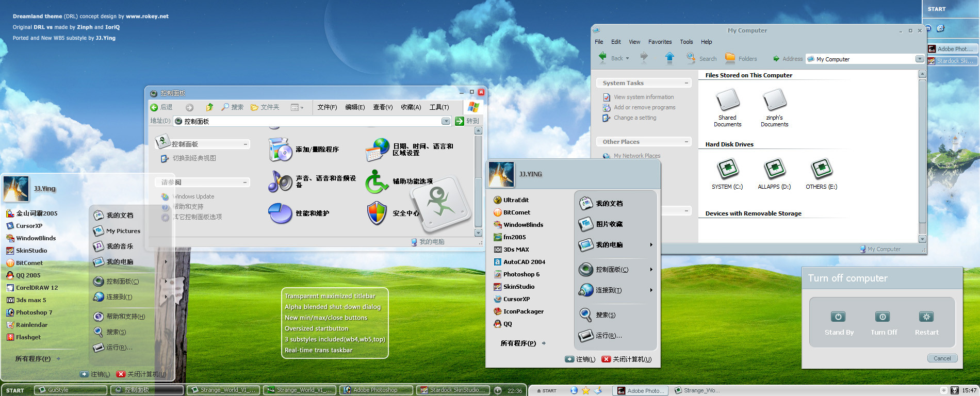Image resolution: width=980 pixels, height=396 pixels.
Task: Open the 文件(F) menu
Action: coord(327,107)
